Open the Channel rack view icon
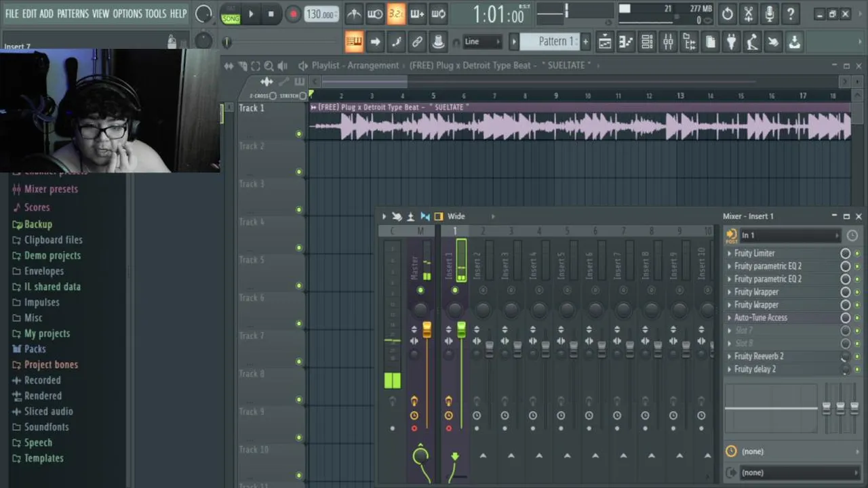This screenshot has width=868, height=488. point(647,42)
